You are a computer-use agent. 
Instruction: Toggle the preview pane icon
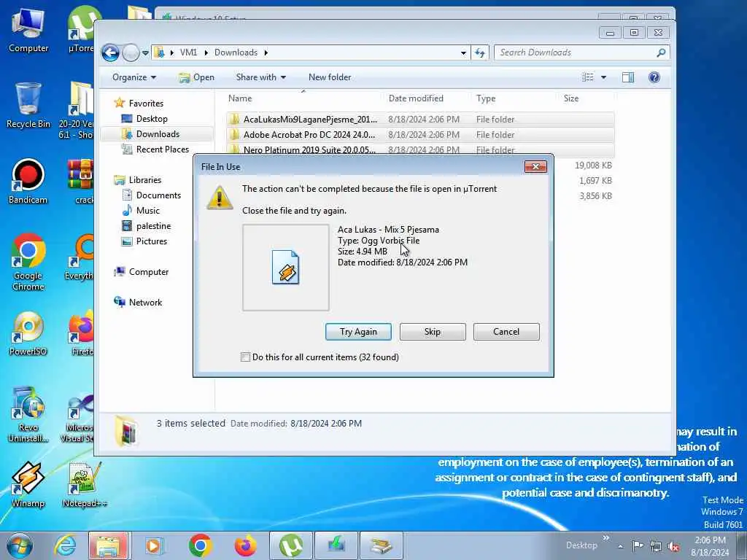(628, 77)
